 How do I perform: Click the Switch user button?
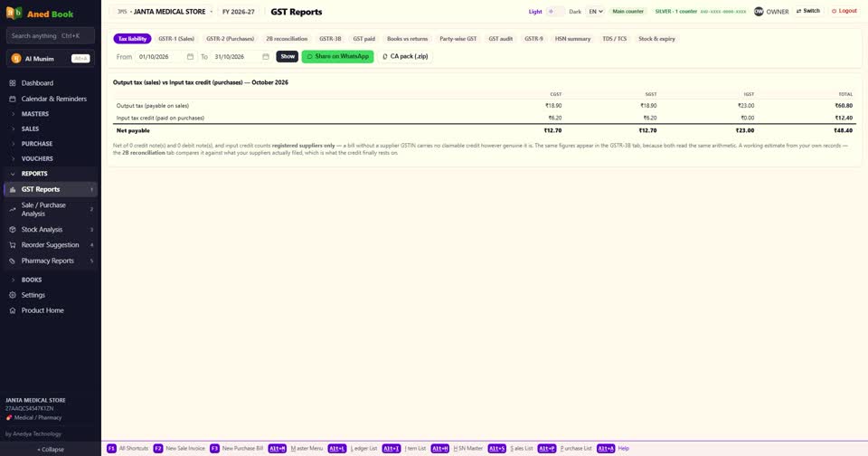tap(808, 11)
